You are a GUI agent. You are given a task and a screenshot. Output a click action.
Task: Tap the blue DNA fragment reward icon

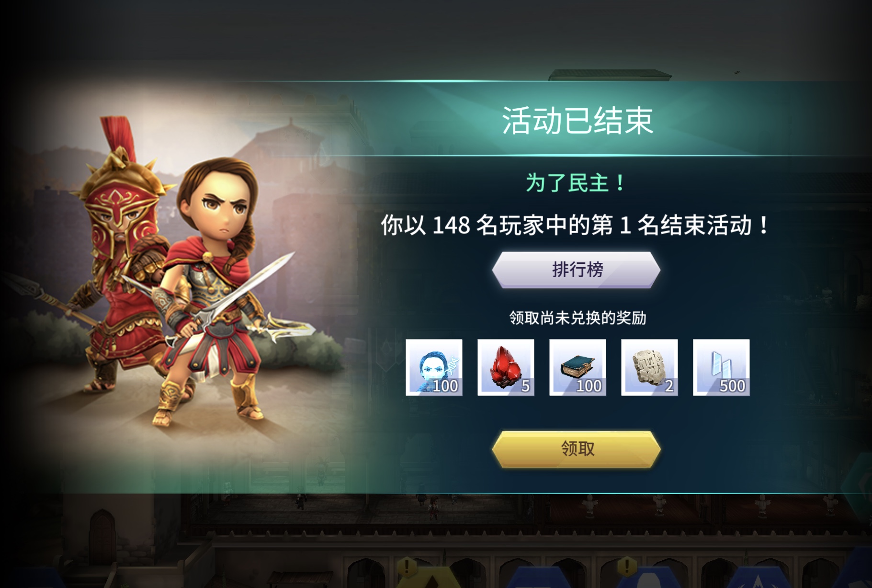[x=434, y=367]
